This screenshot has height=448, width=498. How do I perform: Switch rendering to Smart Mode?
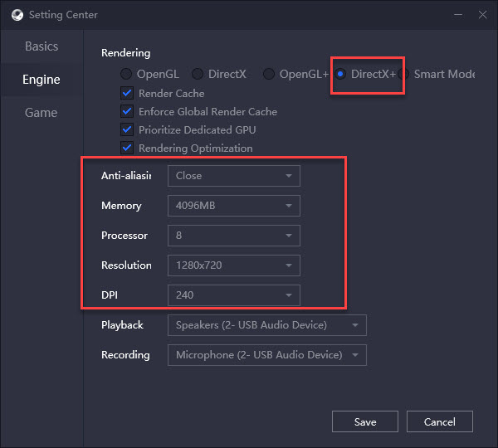[x=404, y=75]
